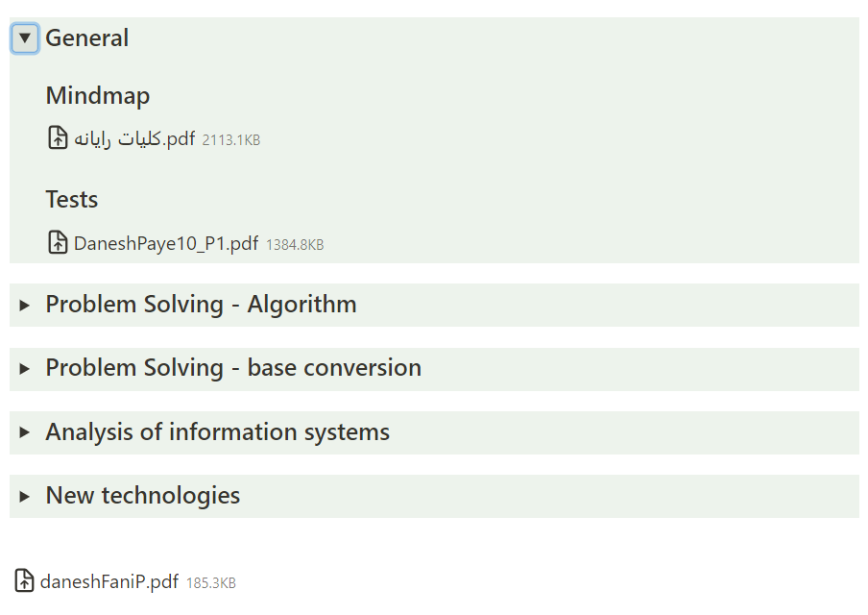Expand Problem Solving - base conversion via its arrow
Screen dimensions: 868x615
[x=25, y=368]
